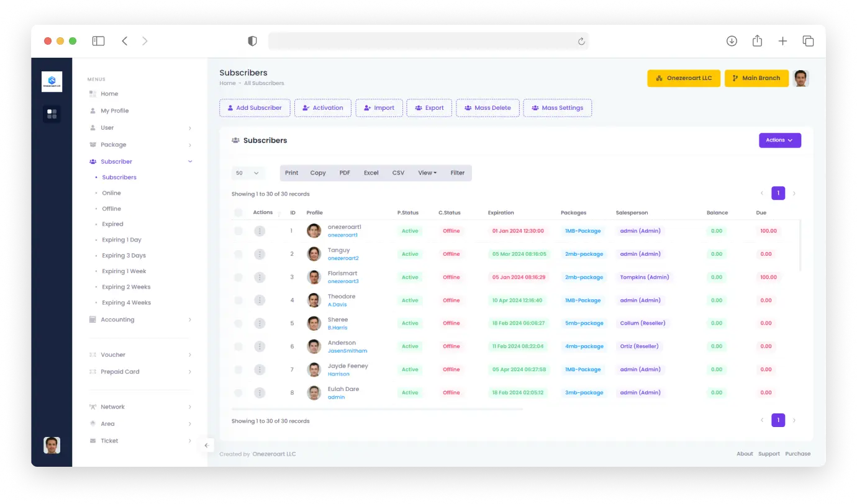Open actions menu for Anderson row
Viewport: 857px width, 504px height.
(260, 346)
